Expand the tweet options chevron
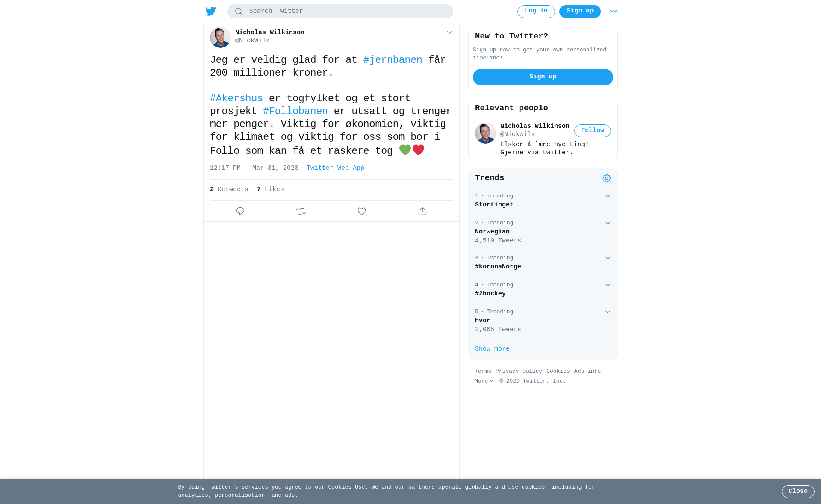This screenshot has height=504, width=821. (449, 32)
